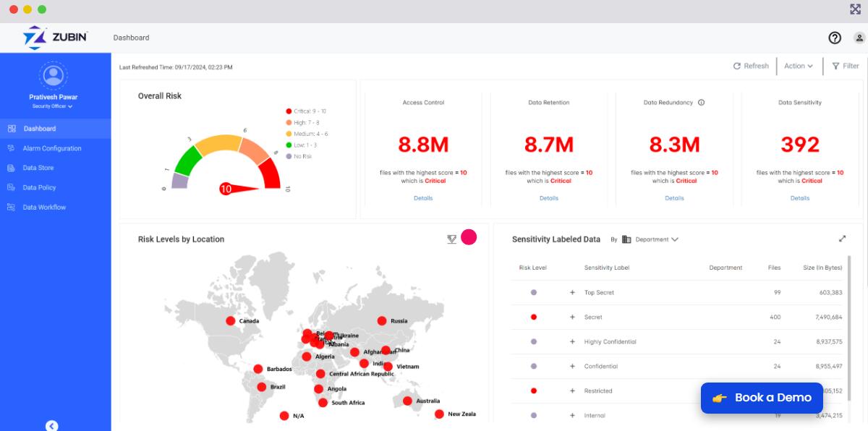Open help via the question mark icon
The height and width of the screenshot is (431, 868).
[835, 38]
